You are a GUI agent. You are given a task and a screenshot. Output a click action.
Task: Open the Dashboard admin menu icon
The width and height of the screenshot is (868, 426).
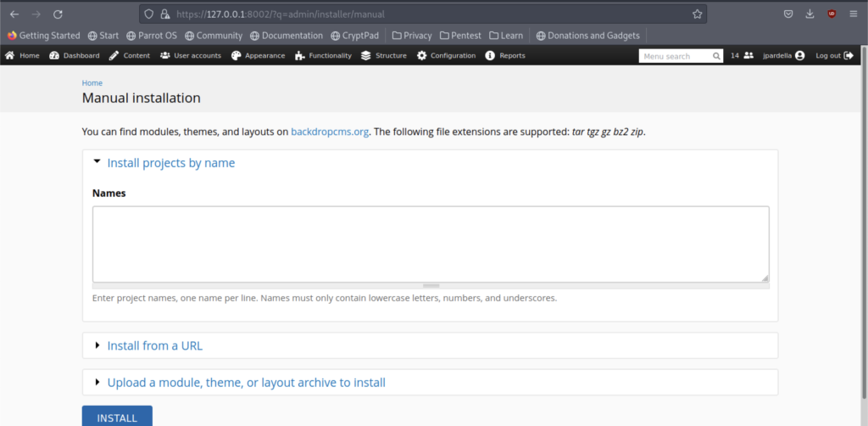[x=54, y=56]
